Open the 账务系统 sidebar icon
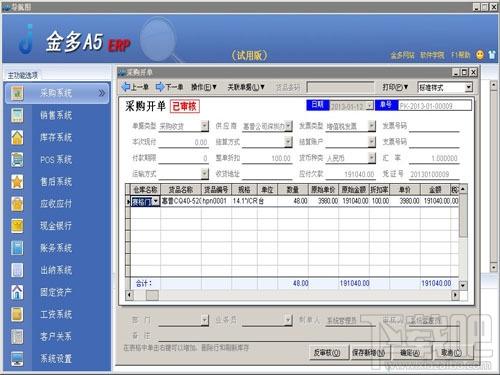 click(17, 248)
